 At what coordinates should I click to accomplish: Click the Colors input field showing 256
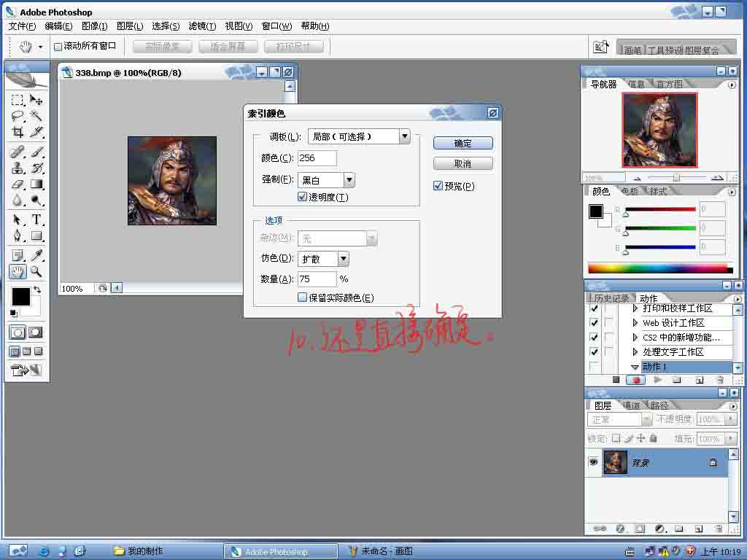(x=317, y=158)
